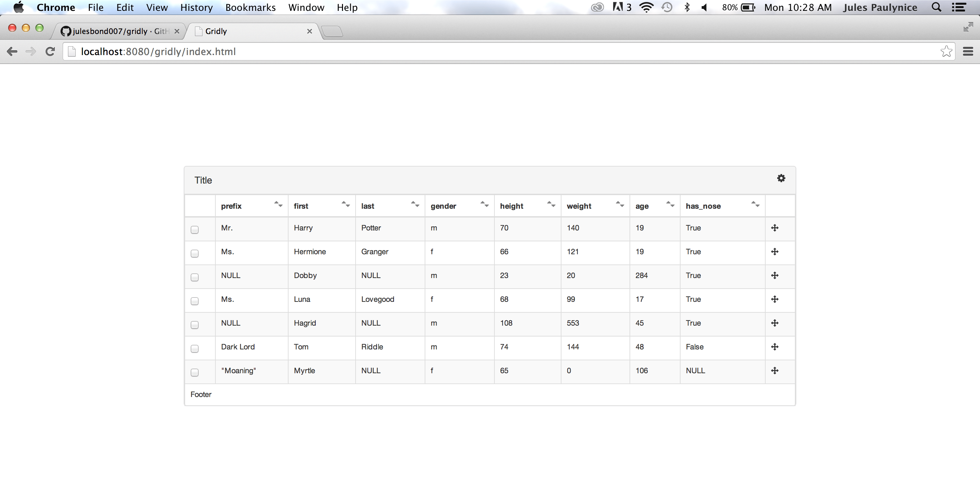The image size is (980, 482).
Task: Click the move handle on Dobby's row
Action: pyautogui.click(x=775, y=276)
